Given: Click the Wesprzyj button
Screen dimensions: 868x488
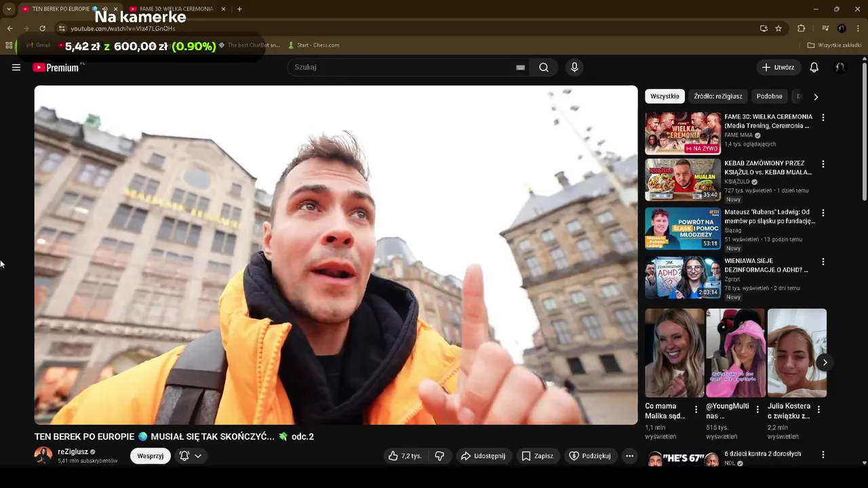Looking at the screenshot, I should coord(151,456).
